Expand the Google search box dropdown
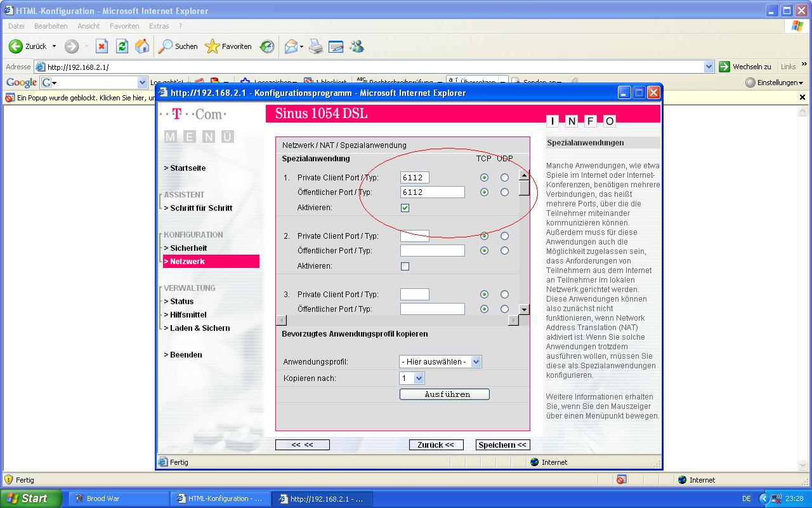This screenshot has height=508, width=812. click(143, 83)
